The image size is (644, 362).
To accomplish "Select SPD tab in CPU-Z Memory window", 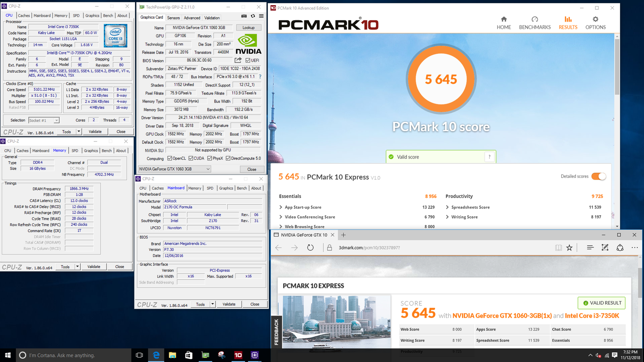I will tap(75, 151).
